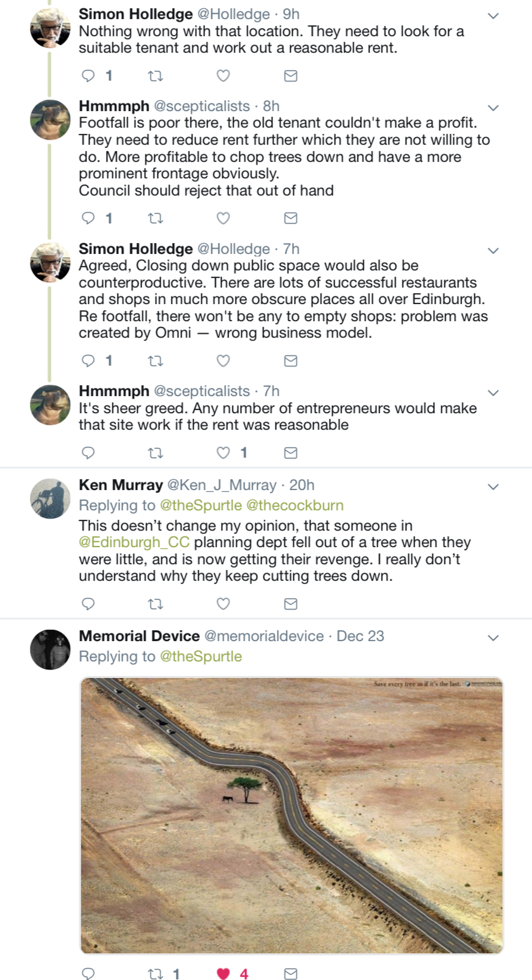Open more options on Simon Holledge's 9h tweet
This screenshot has width=532, height=980.
tap(493, 16)
